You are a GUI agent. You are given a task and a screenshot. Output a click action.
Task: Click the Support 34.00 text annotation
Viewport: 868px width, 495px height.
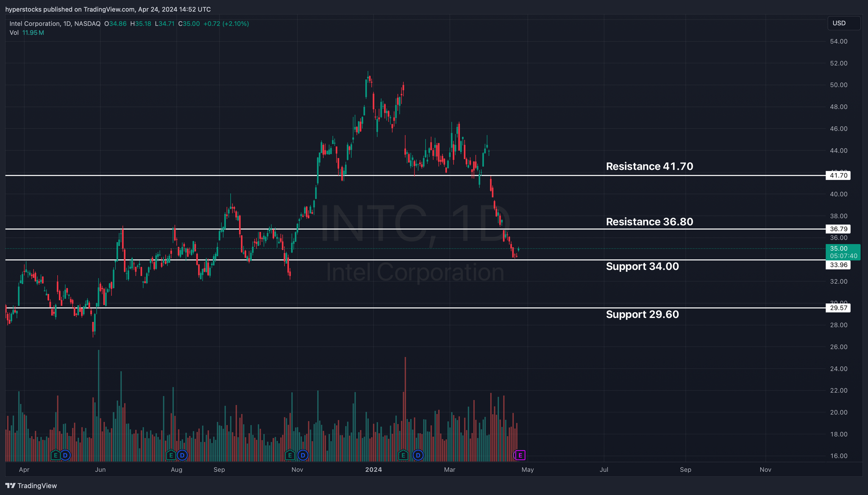[642, 266]
